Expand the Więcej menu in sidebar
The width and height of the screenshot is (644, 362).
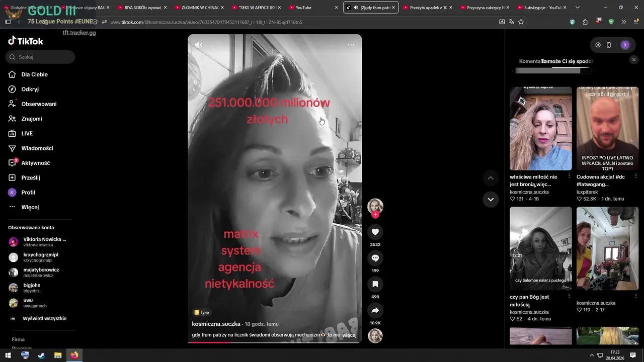pos(24,207)
